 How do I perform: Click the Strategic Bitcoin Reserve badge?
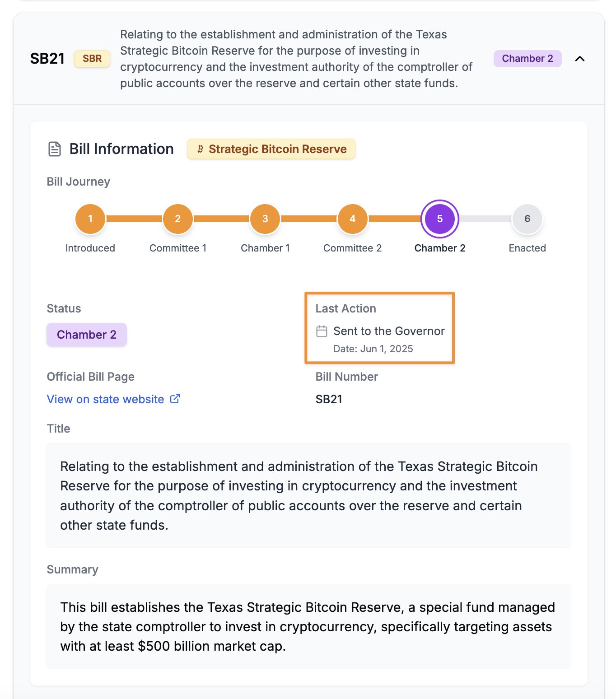click(271, 149)
